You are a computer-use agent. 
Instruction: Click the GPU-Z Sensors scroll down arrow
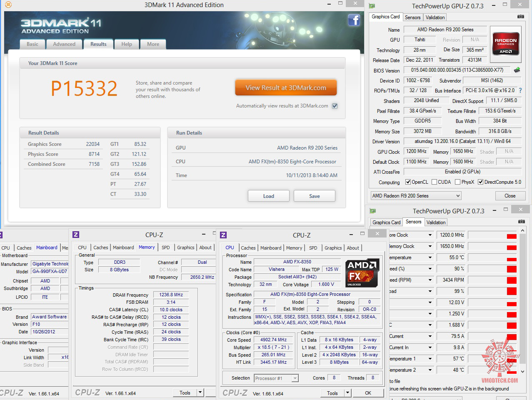click(x=523, y=371)
